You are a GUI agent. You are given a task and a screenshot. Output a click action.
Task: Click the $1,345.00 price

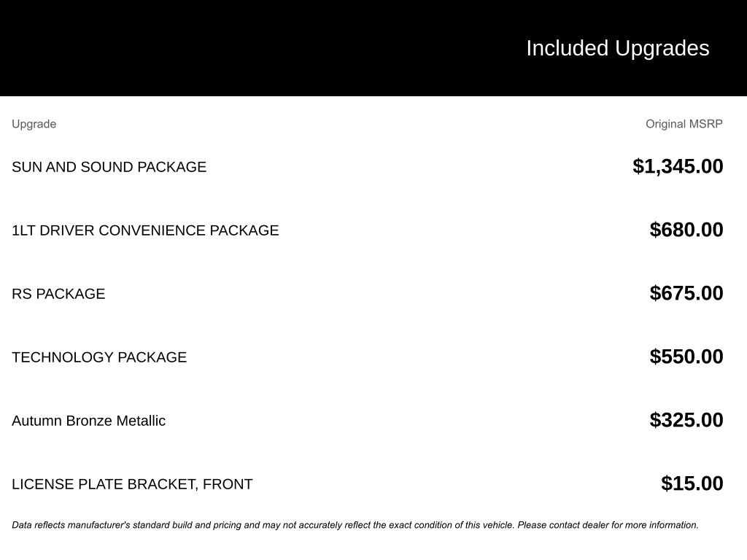[678, 166]
